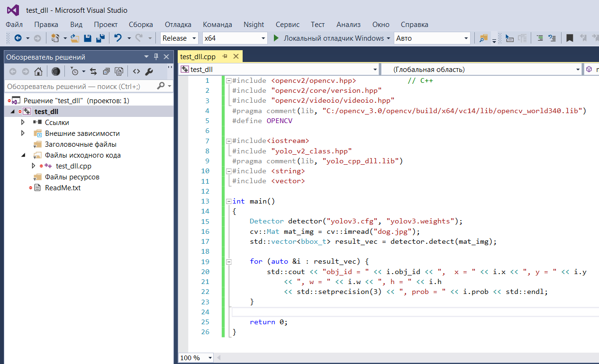Select ReadMe.txt in Solution Explorer

(x=63, y=188)
